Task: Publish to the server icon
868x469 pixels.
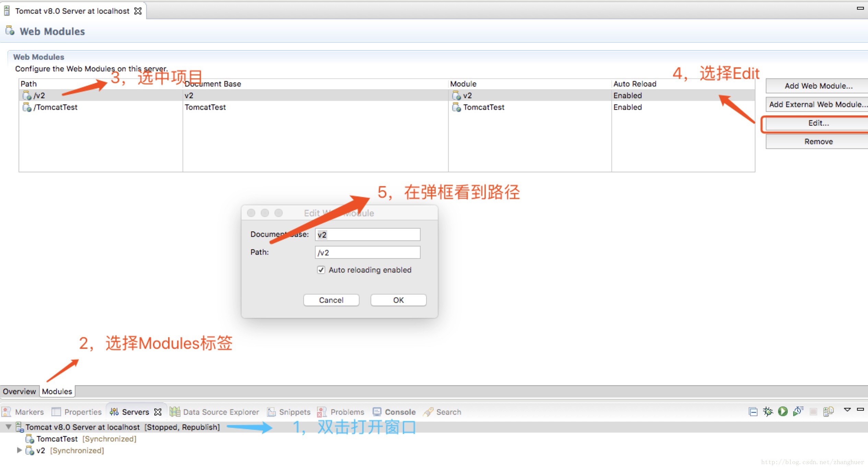Action: [829, 411]
